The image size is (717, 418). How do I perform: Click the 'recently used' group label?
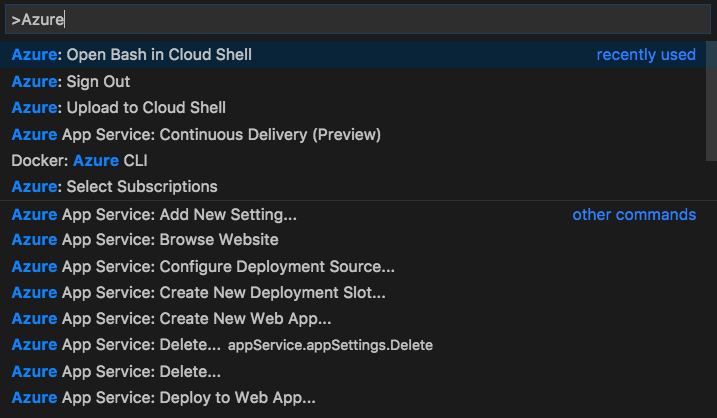click(646, 55)
